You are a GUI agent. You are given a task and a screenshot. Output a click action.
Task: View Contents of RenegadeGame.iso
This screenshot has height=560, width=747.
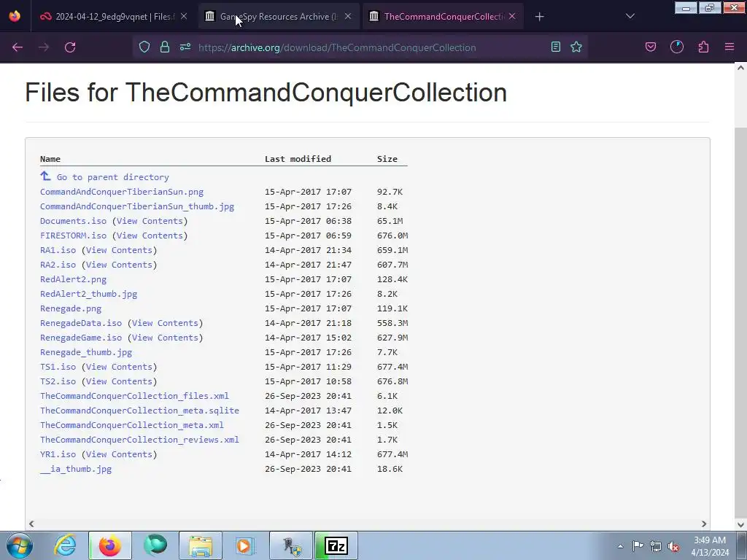166,338
